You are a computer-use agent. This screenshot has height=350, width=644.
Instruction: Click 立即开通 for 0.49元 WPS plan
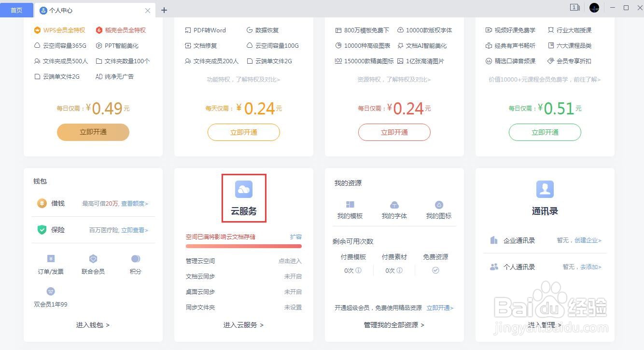click(x=93, y=132)
